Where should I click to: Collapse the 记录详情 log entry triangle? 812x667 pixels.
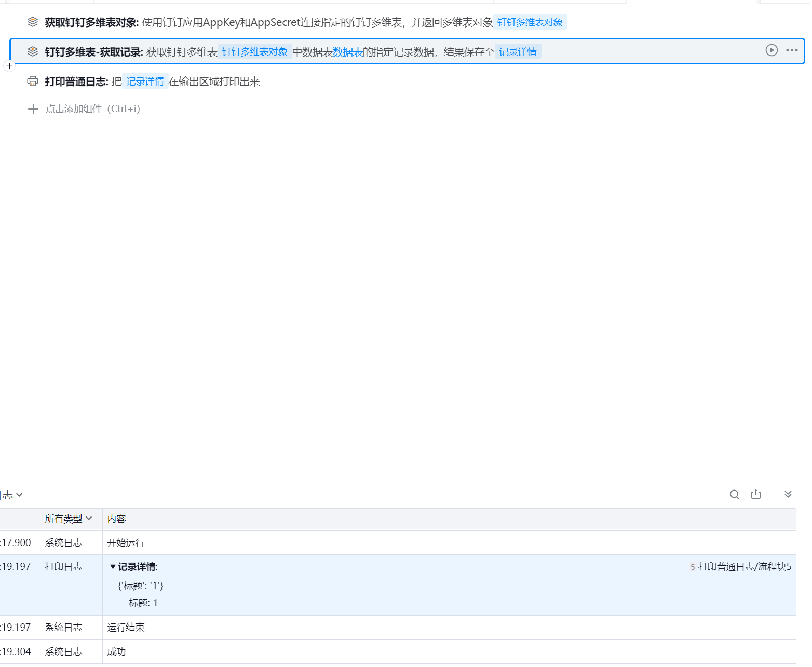113,567
